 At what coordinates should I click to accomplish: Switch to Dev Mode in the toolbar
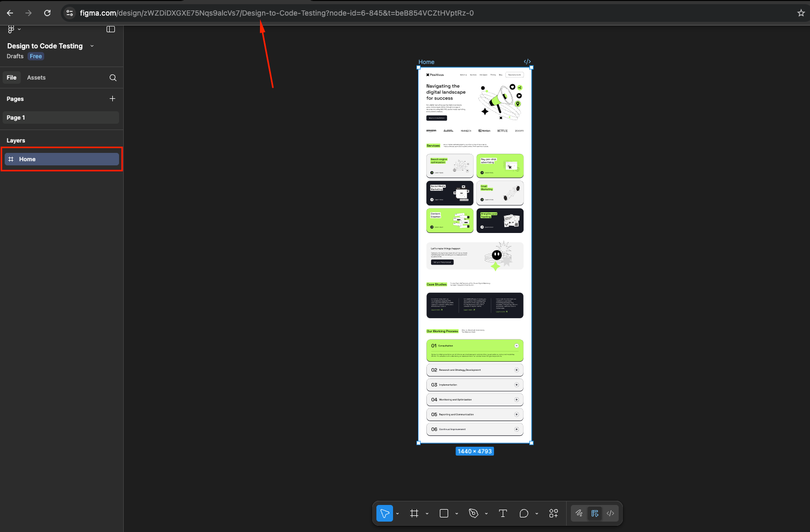594,513
